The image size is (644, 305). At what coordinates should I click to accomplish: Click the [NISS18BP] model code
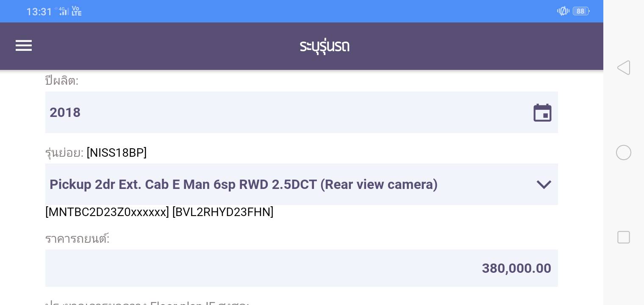pyautogui.click(x=117, y=153)
